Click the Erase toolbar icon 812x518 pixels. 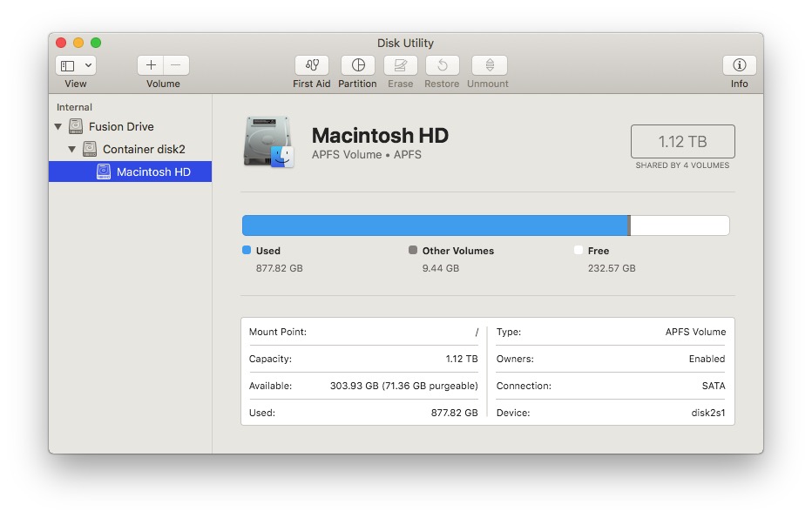pos(400,65)
